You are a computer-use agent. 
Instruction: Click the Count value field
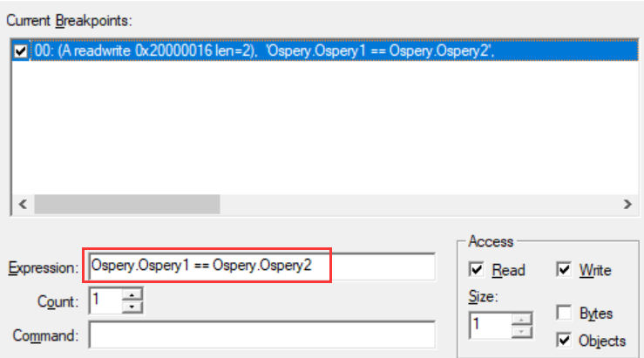(105, 301)
